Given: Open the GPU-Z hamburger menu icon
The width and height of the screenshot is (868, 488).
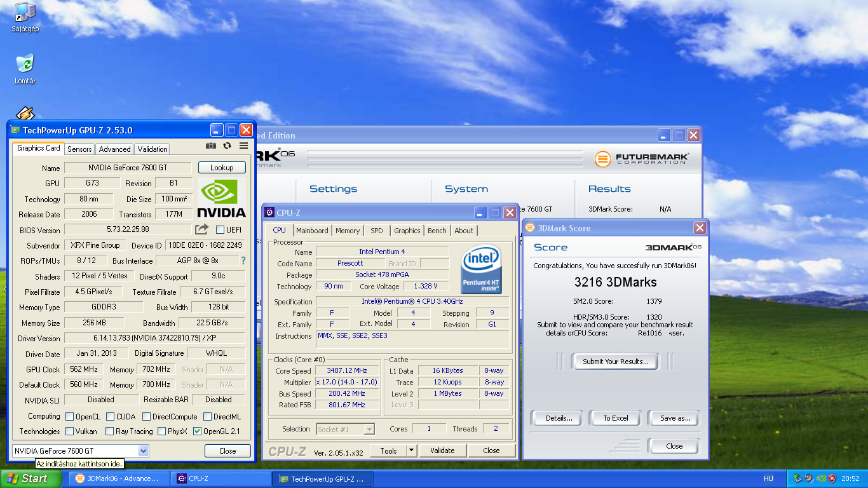Looking at the screenshot, I should [243, 146].
